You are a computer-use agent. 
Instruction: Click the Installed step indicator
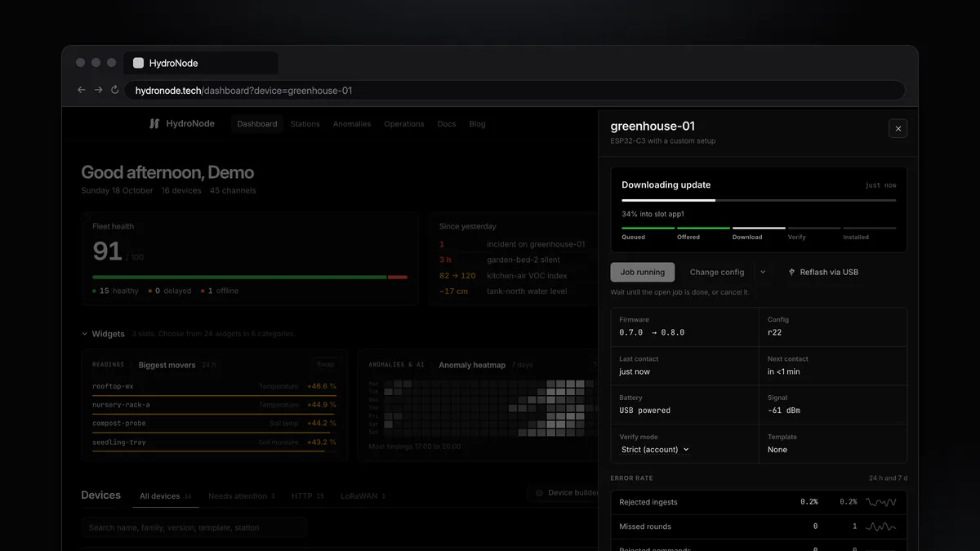pos(870,233)
